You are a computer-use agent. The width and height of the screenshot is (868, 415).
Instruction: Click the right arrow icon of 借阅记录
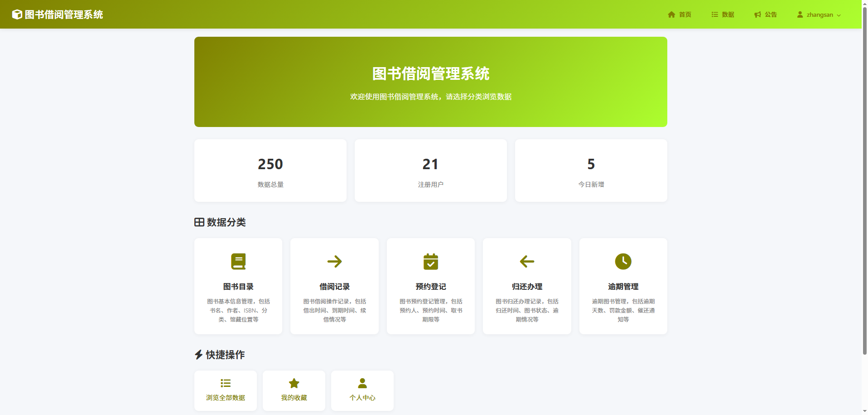(x=334, y=261)
